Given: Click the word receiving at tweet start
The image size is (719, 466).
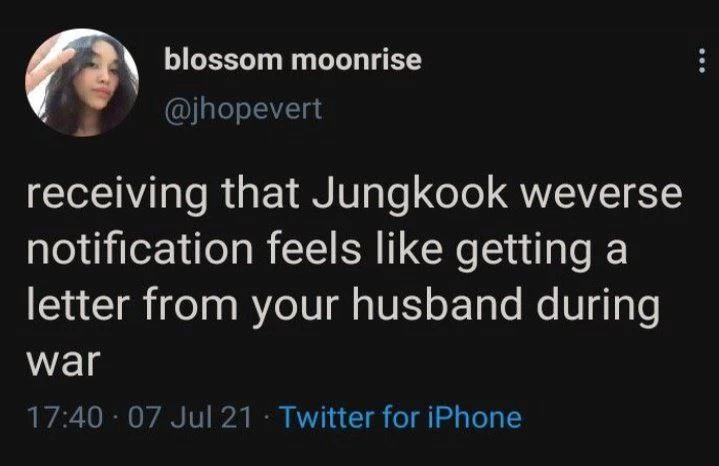Looking at the screenshot, I should coord(117,193).
